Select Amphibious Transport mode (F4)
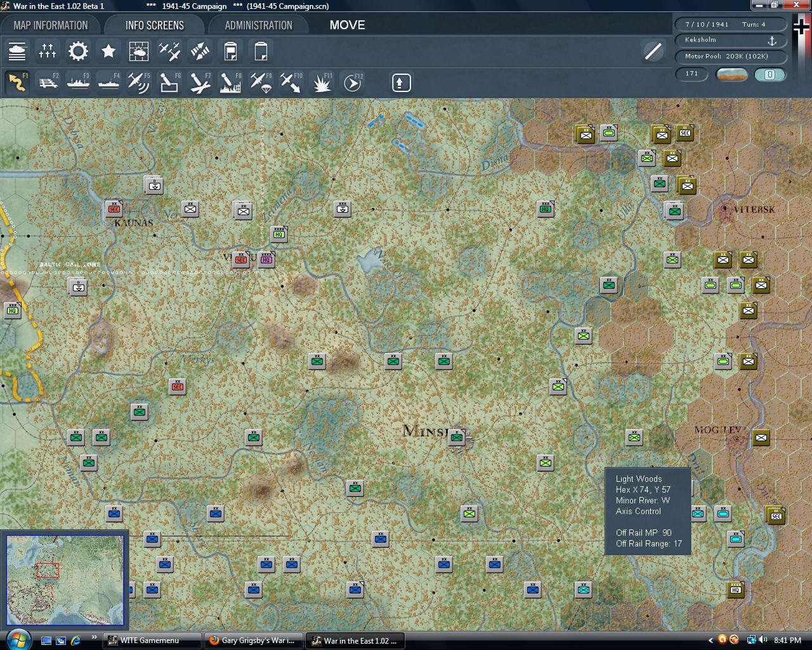 pyautogui.click(x=108, y=83)
